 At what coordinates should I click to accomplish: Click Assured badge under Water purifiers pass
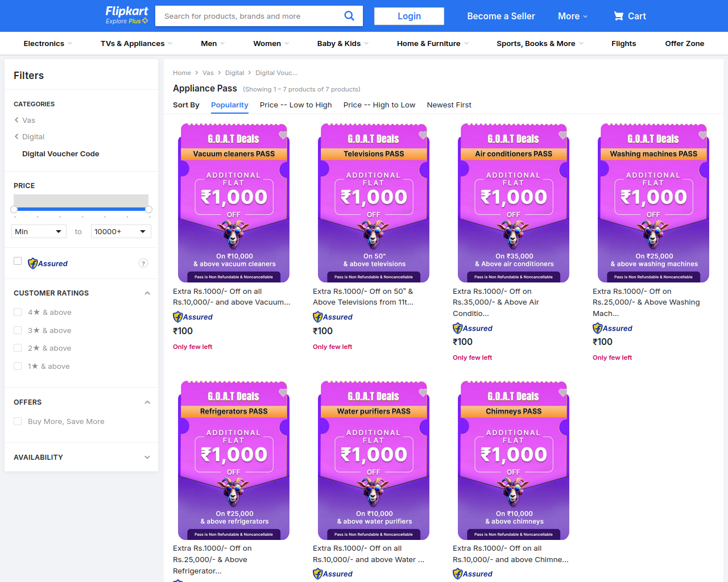click(333, 574)
